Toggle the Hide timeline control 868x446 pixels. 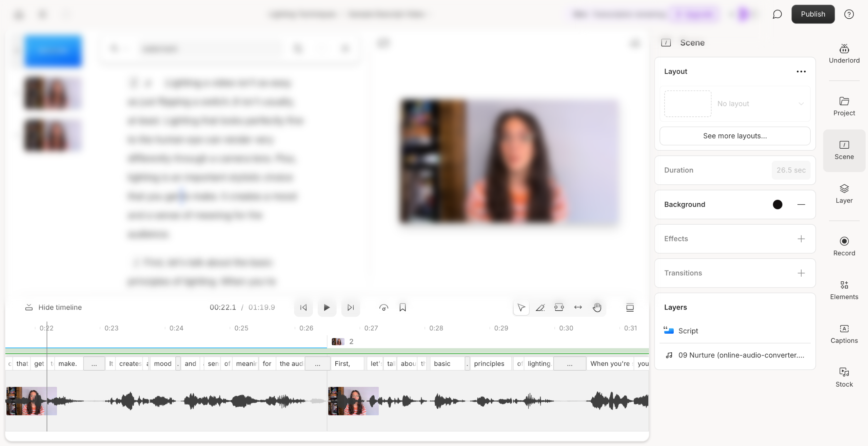(54, 307)
